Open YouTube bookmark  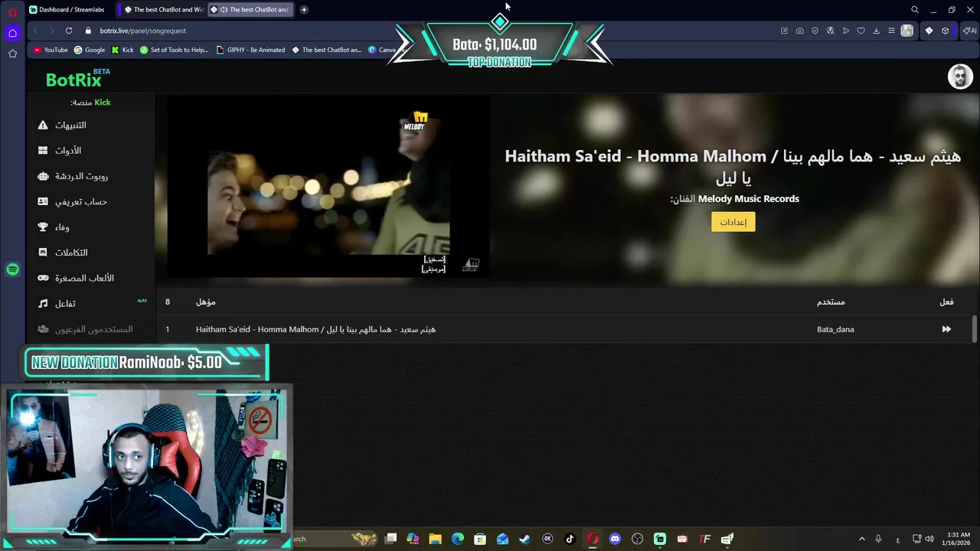[x=51, y=50]
